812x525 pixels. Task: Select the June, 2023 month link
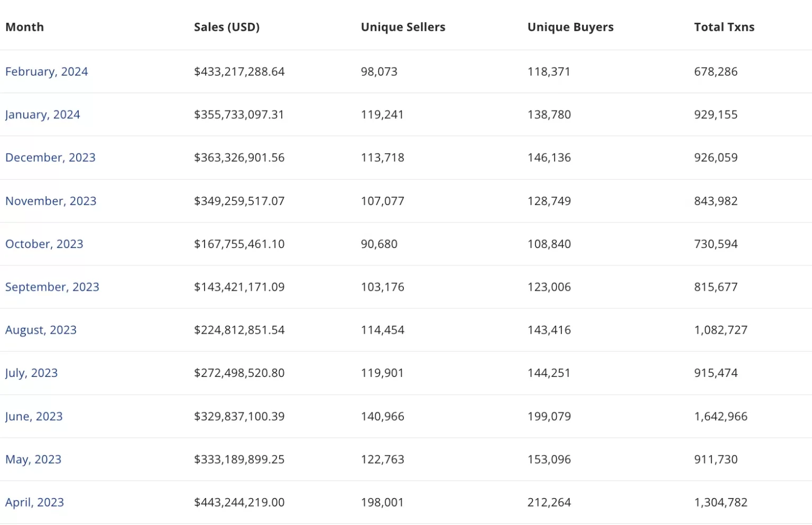(x=34, y=416)
